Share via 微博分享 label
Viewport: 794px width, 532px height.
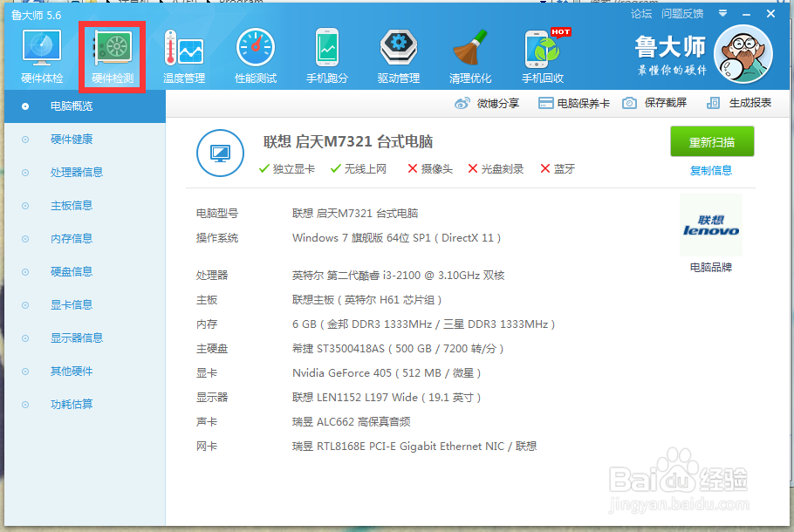[x=497, y=104]
